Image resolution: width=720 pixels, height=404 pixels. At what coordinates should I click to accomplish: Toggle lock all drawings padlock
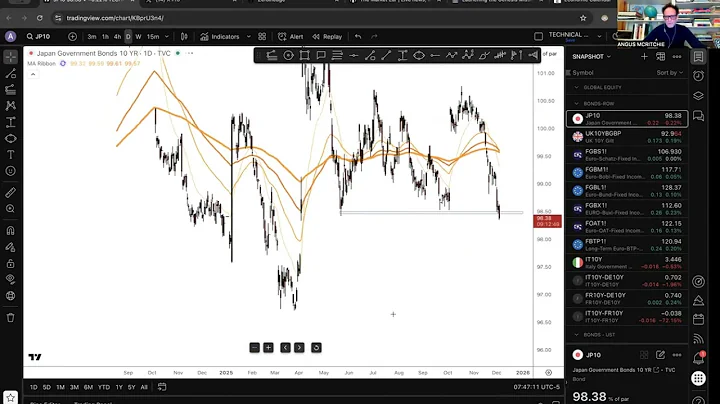[x=11, y=264]
